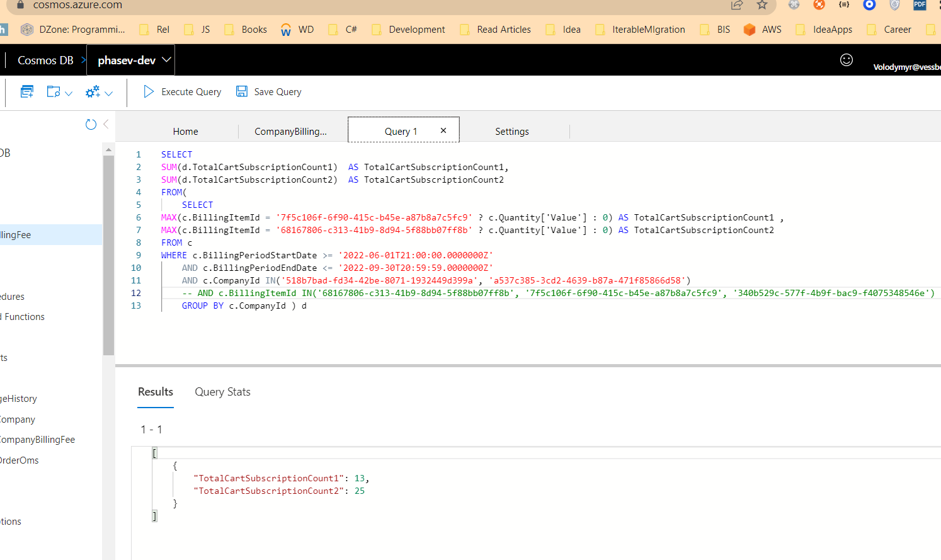Open the JS bookmarks folder
The height and width of the screenshot is (560, 941).
197,30
